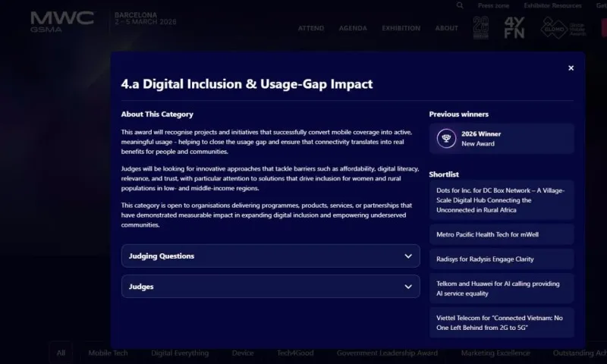Open the Agenda menu

(353, 29)
